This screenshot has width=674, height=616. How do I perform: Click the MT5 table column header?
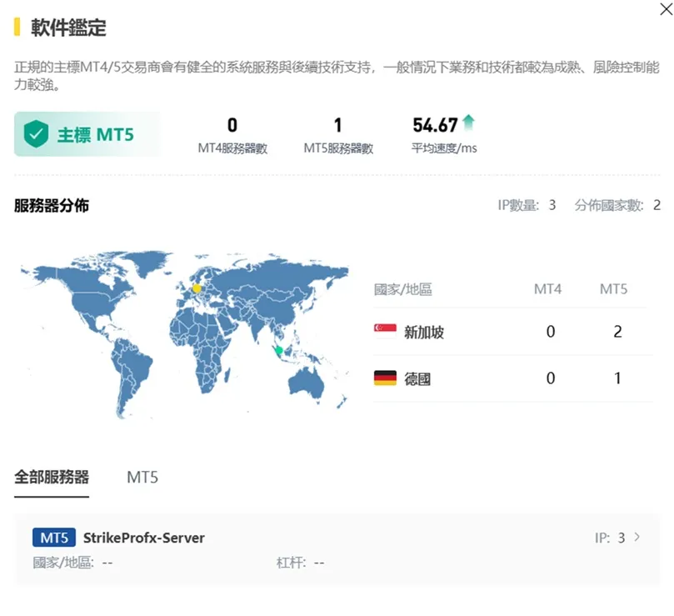[x=613, y=288]
